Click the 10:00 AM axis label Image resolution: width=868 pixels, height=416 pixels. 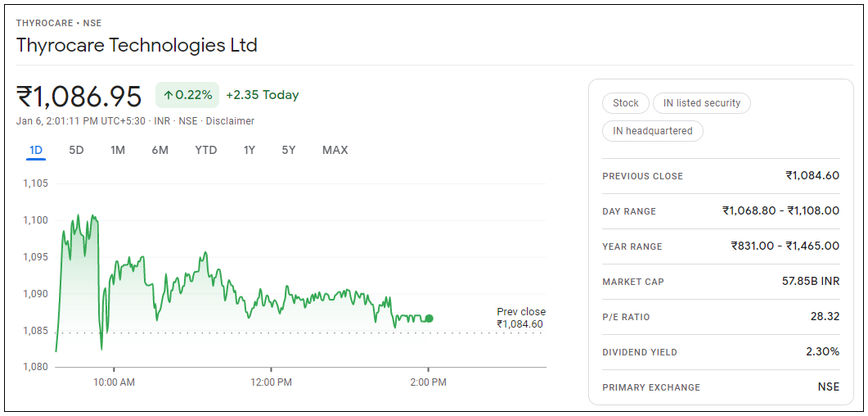click(115, 382)
